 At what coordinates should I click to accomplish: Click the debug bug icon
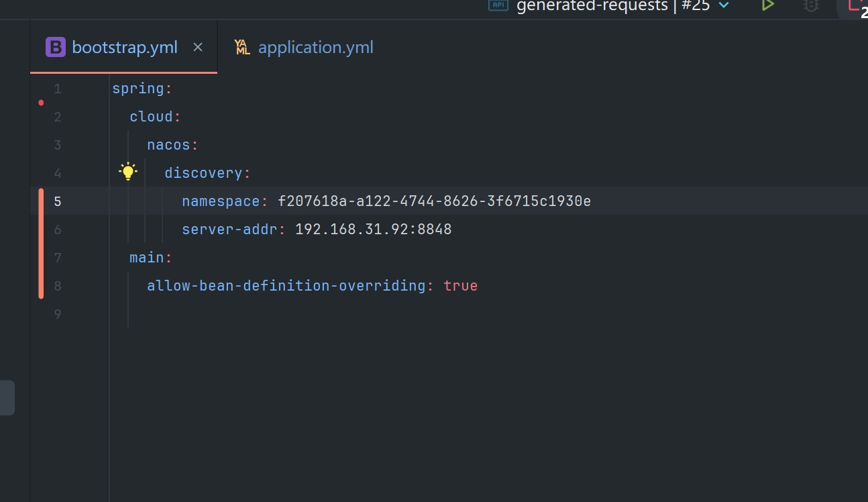point(811,5)
